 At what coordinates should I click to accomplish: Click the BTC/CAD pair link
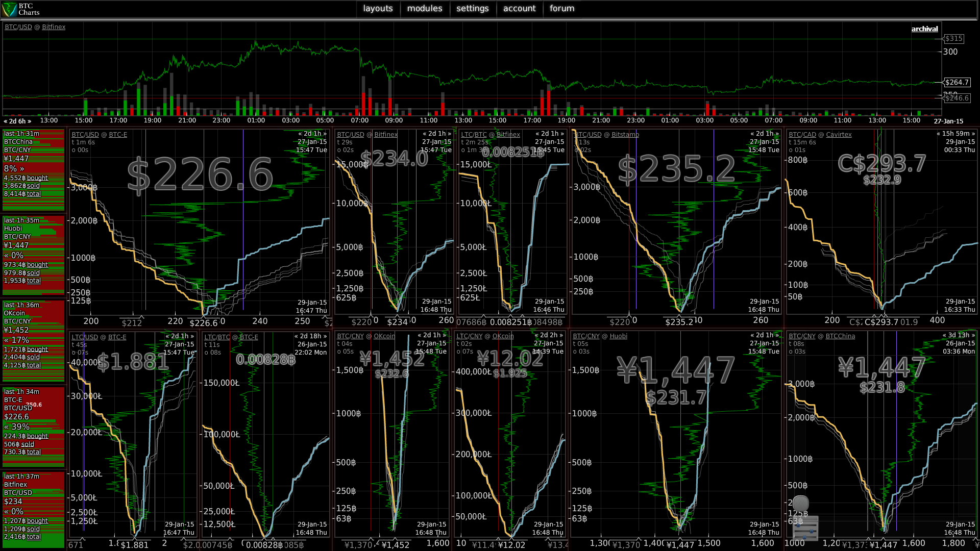pyautogui.click(x=802, y=135)
